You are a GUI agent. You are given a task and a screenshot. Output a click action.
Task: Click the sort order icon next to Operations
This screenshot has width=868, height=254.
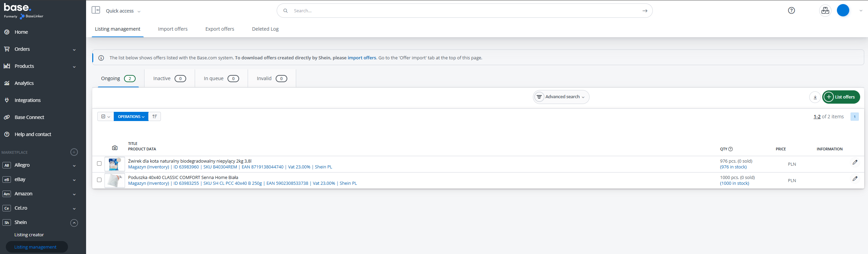(x=155, y=117)
